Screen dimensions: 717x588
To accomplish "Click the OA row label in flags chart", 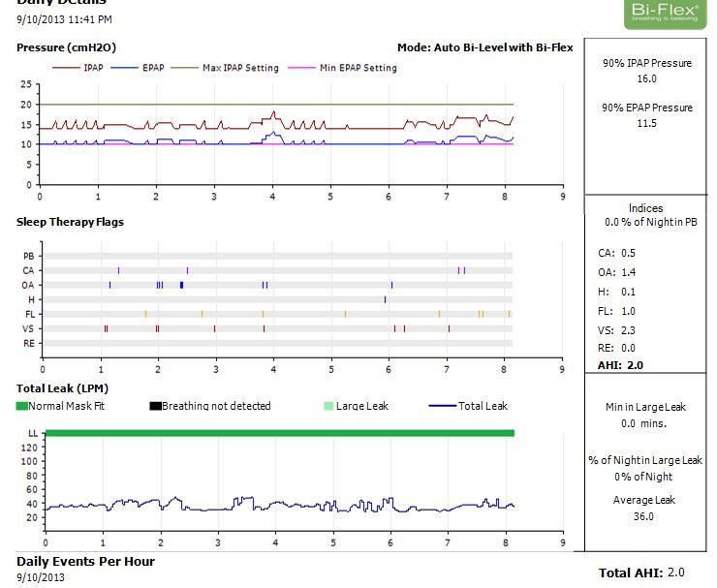I will tap(29, 286).
